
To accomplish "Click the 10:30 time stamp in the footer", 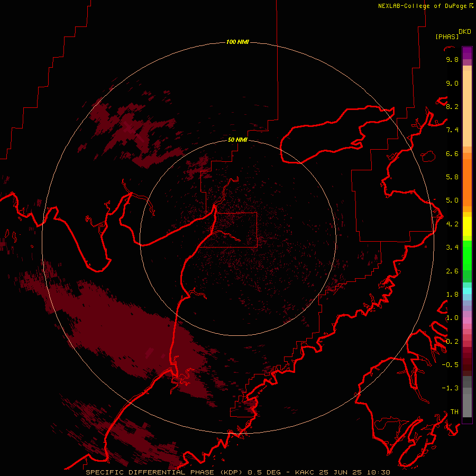I will pos(378,472).
